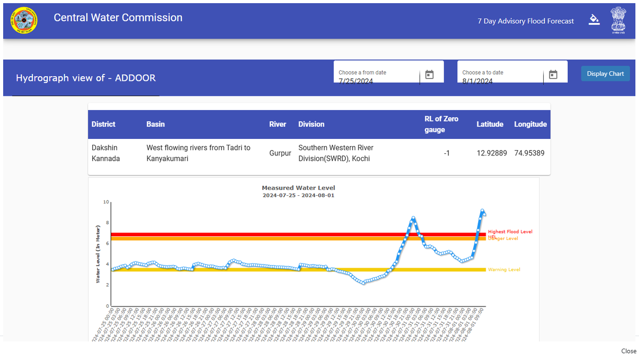Open the to-date calendar picker icon
The image size is (639, 364).
(553, 75)
